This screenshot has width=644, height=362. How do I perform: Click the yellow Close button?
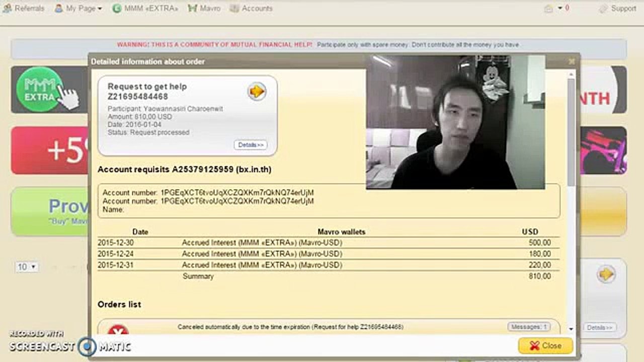[545, 345]
